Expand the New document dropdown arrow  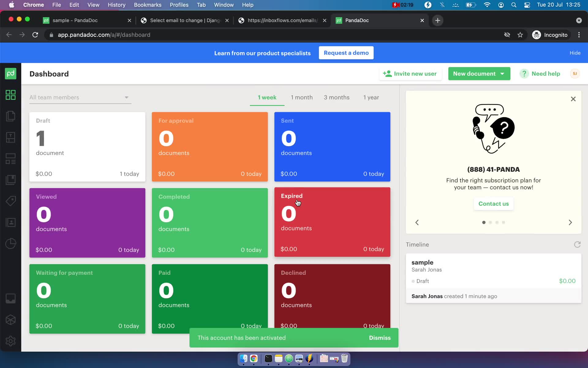tap(502, 74)
